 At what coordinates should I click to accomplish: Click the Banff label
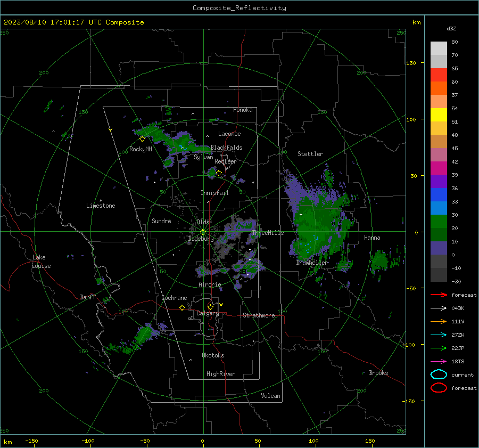point(88,297)
